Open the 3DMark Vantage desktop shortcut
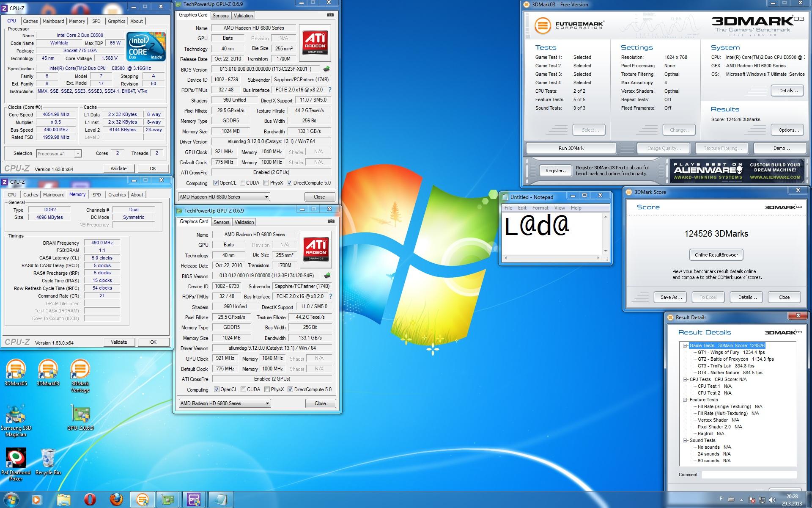This screenshot has width=812, height=508. pyautogui.click(x=80, y=375)
